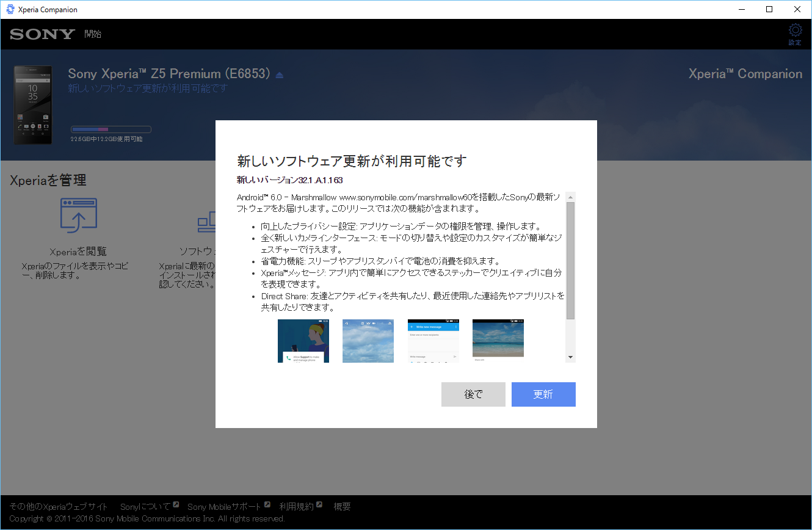
Task: Click the SONY logo
Action: [42, 34]
